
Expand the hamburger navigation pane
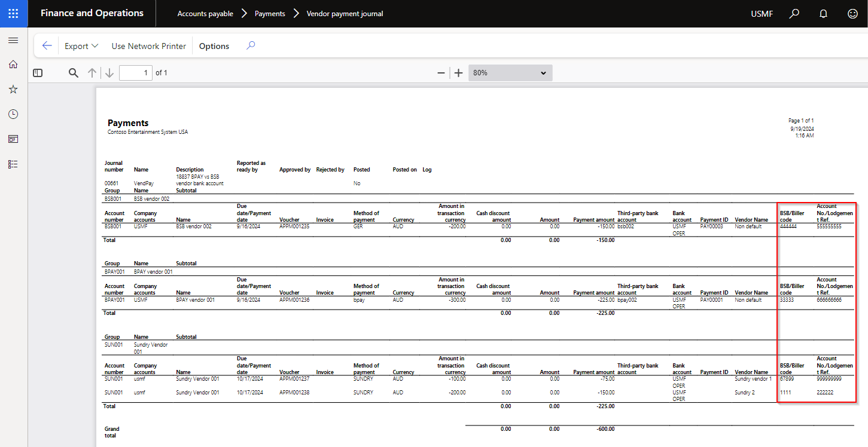tap(13, 40)
